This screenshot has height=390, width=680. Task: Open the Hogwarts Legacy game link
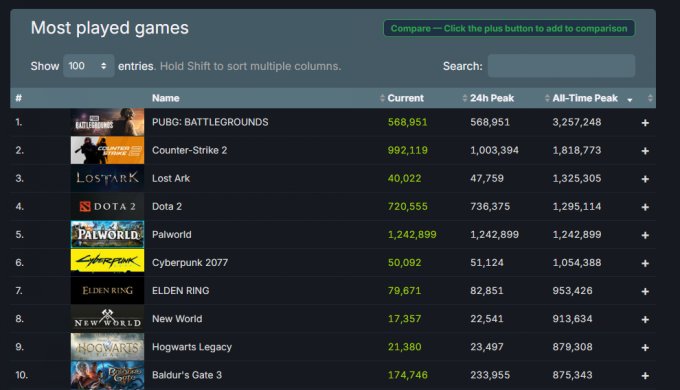192,347
